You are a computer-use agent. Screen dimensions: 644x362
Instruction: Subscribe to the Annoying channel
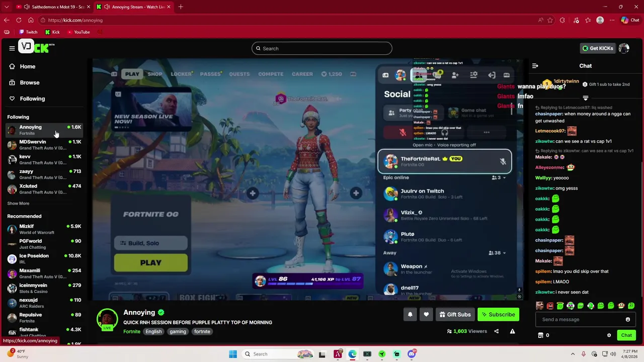498,315
